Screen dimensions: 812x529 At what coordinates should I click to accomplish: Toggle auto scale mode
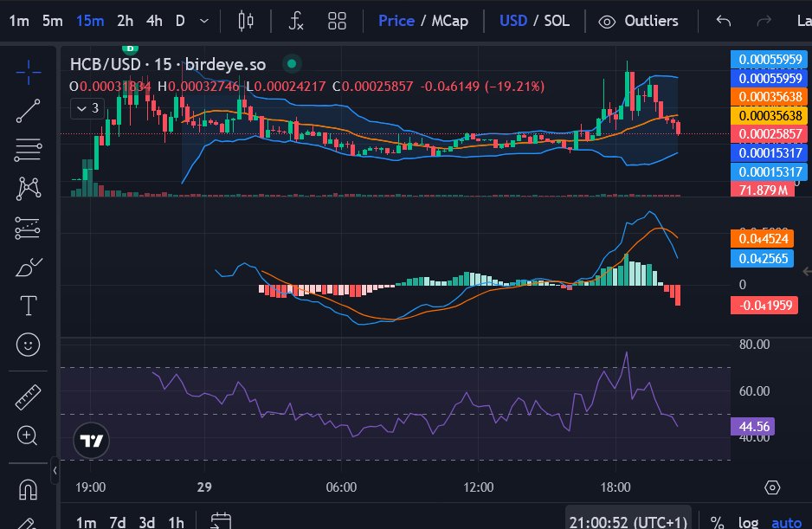[x=787, y=522]
